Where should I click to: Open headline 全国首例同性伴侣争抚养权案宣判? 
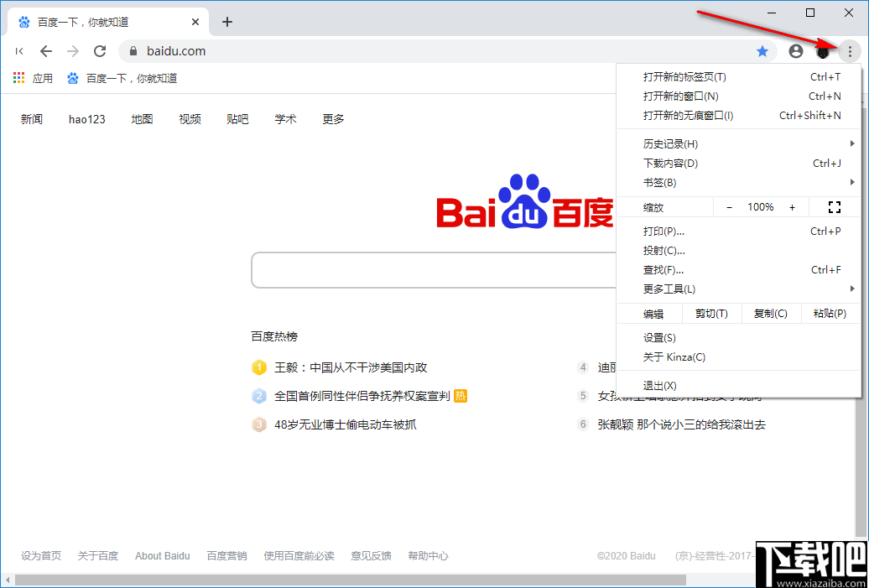coord(362,396)
